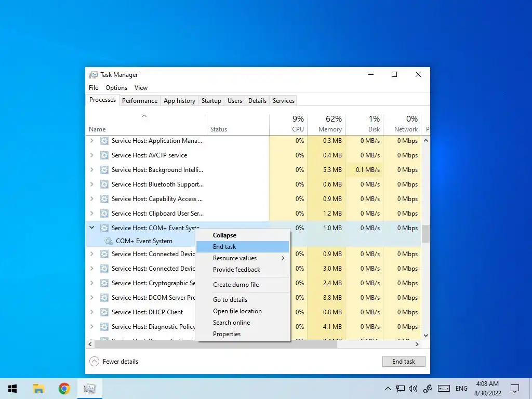
Task: Open File Explorer from the taskbar
Action: click(38, 389)
